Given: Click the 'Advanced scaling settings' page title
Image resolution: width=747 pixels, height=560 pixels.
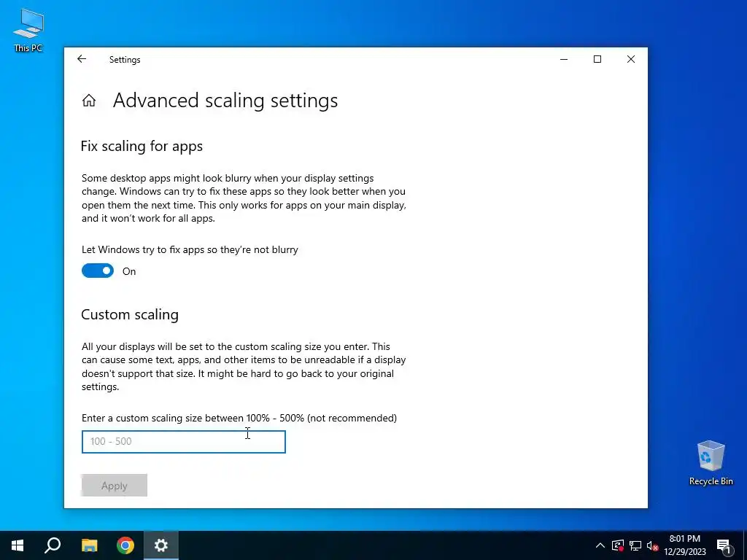Looking at the screenshot, I should click(x=225, y=101).
